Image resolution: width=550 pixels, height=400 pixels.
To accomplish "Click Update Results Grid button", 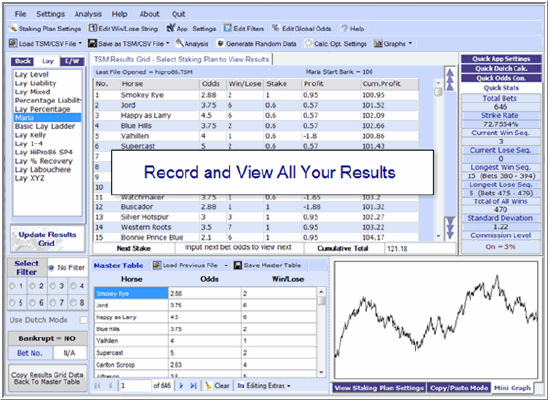I will (x=47, y=239).
